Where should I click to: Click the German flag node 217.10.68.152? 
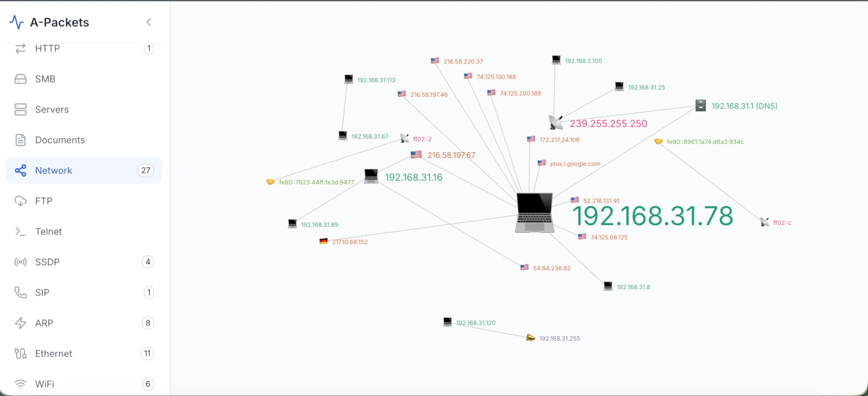(x=324, y=241)
